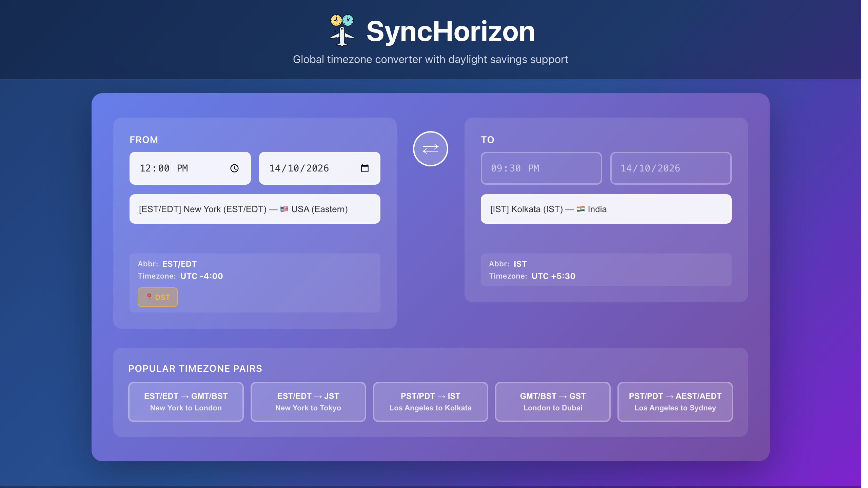Click the Abbr EST/EDT value

pyautogui.click(x=180, y=264)
